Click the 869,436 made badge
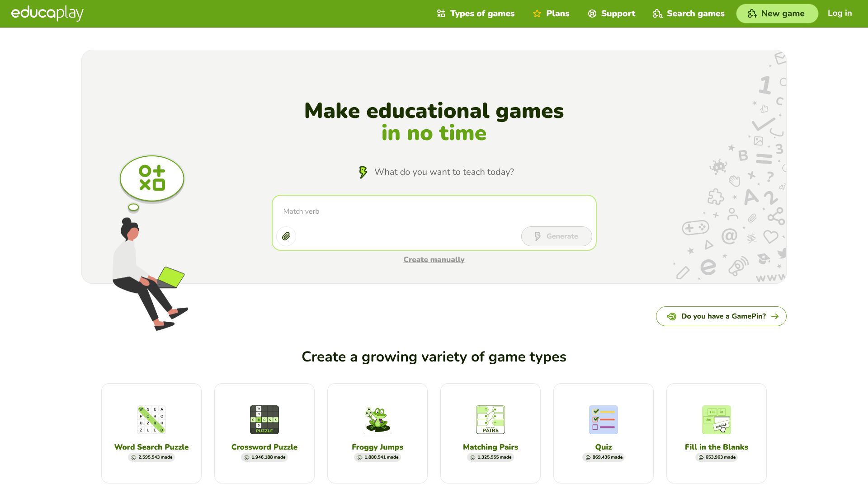 point(604,457)
